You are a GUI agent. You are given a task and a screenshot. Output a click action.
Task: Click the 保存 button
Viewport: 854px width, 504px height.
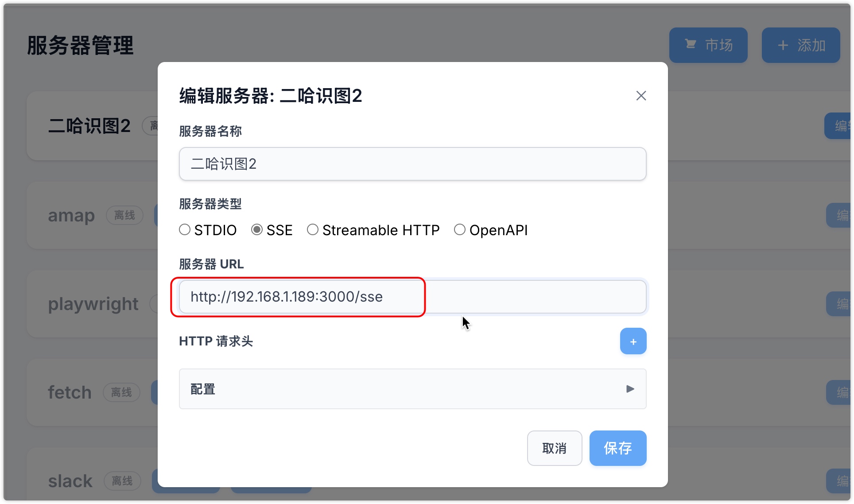pos(617,448)
